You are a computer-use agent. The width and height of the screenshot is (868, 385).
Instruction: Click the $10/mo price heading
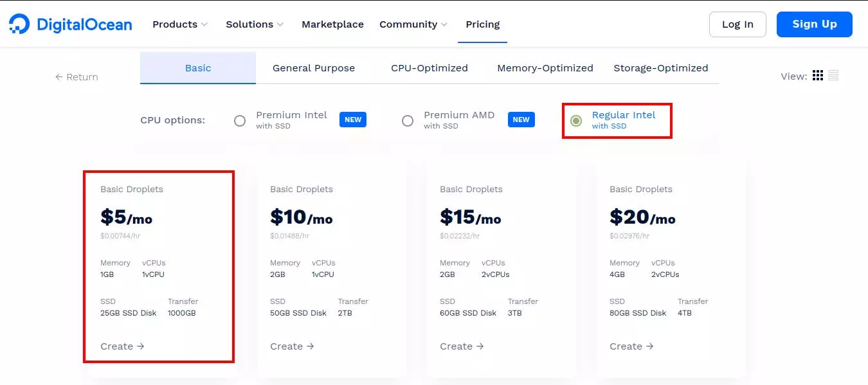[x=302, y=217]
